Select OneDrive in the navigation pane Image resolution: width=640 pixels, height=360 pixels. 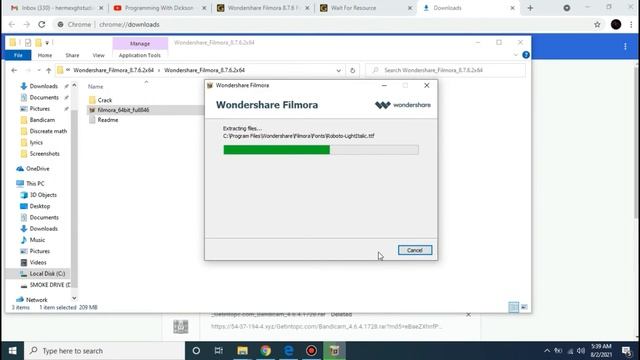click(x=38, y=169)
